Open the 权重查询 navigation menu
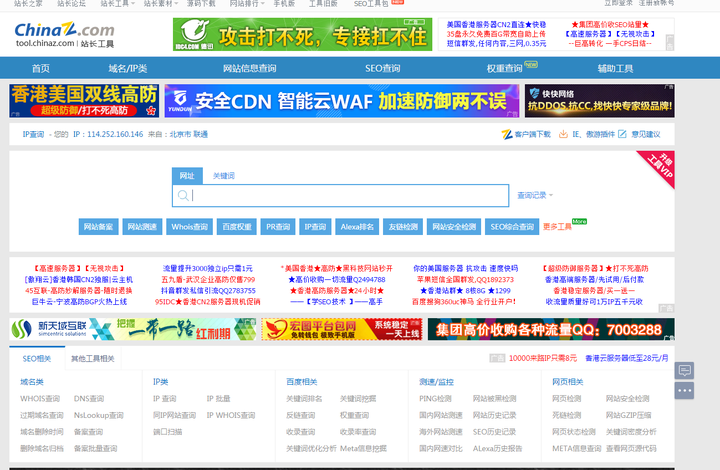This screenshot has height=470, width=720. tap(505, 68)
